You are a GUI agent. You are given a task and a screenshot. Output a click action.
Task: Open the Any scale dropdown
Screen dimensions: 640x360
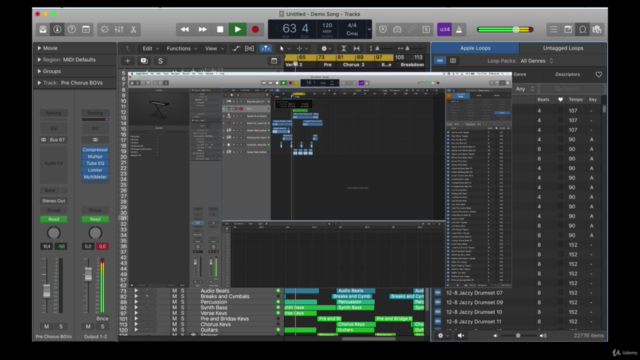click(x=524, y=89)
